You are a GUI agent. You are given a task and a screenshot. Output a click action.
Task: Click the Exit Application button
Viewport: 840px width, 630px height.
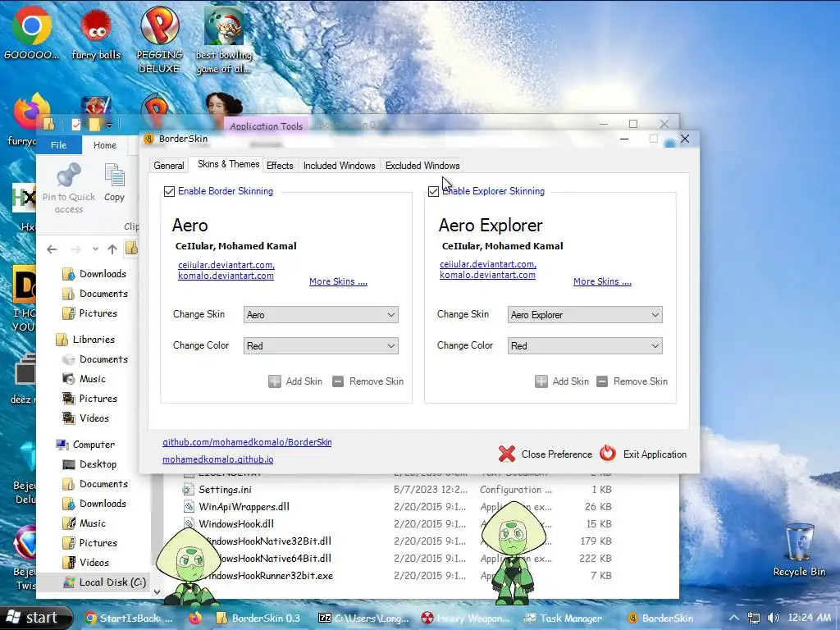click(643, 454)
